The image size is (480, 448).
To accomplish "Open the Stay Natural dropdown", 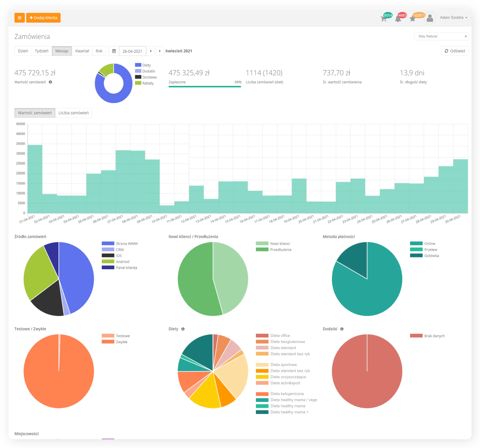I will (x=441, y=36).
